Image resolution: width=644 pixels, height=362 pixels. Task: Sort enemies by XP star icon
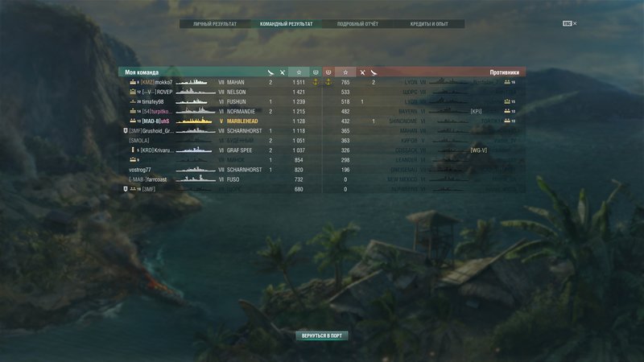click(x=345, y=72)
